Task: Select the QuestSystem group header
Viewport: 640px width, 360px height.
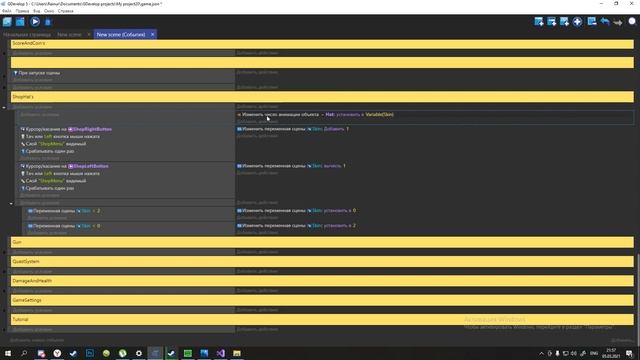Action: coord(322,261)
